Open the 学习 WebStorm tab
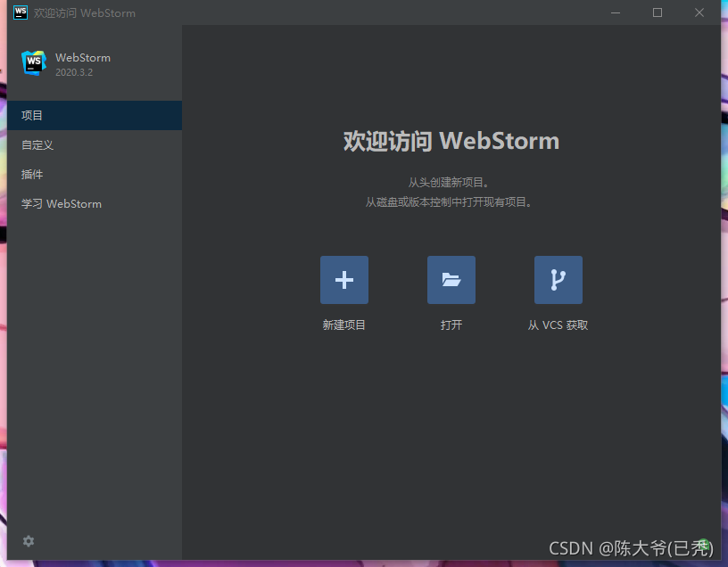 point(95,203)
